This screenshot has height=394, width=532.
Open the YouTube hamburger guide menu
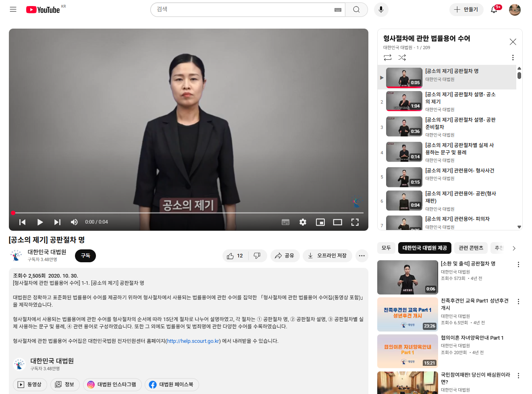(x=13, y=9)
